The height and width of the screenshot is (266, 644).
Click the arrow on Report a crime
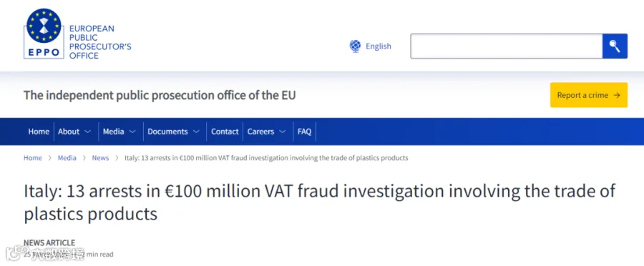pyautogui.click(x=617, y=95)
